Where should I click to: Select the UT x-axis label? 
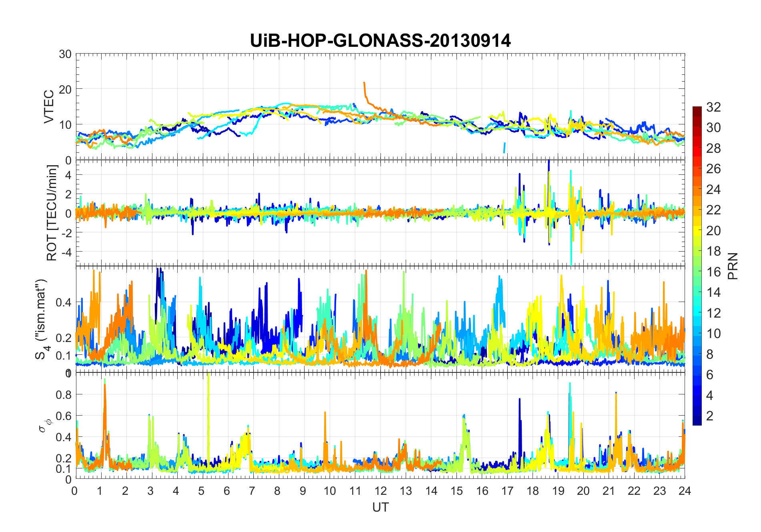pyautogui.click(x=380, y=508)
